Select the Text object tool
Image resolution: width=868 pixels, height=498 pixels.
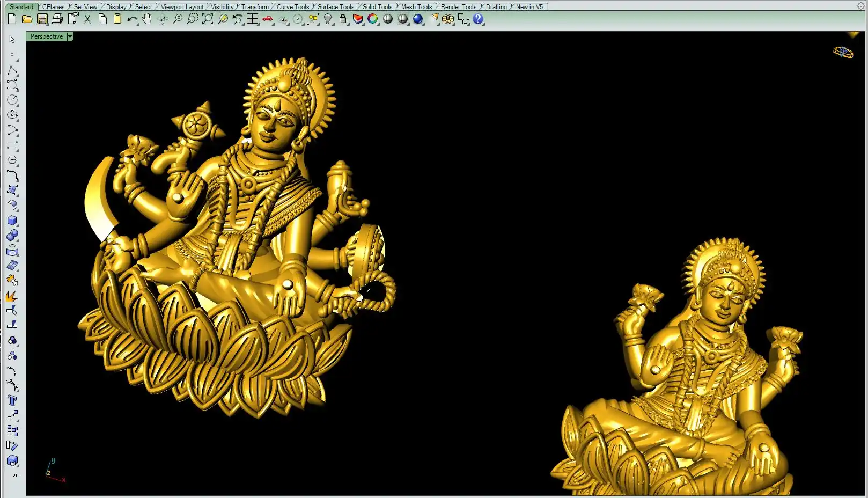(12, 401)
